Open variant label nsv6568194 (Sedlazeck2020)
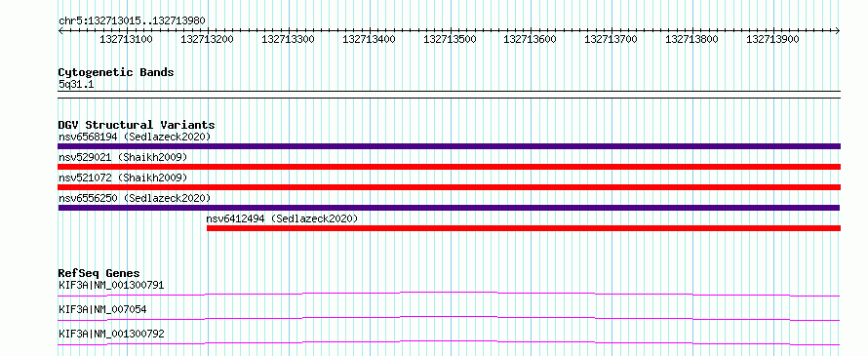Viewport: 868px width, 356px height. point(135,137)
